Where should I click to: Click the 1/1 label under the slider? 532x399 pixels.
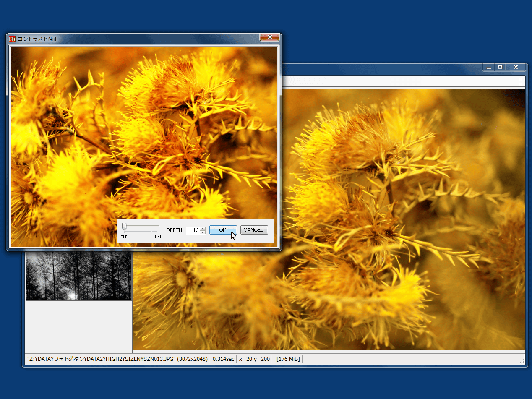click(x=158, y=237)
